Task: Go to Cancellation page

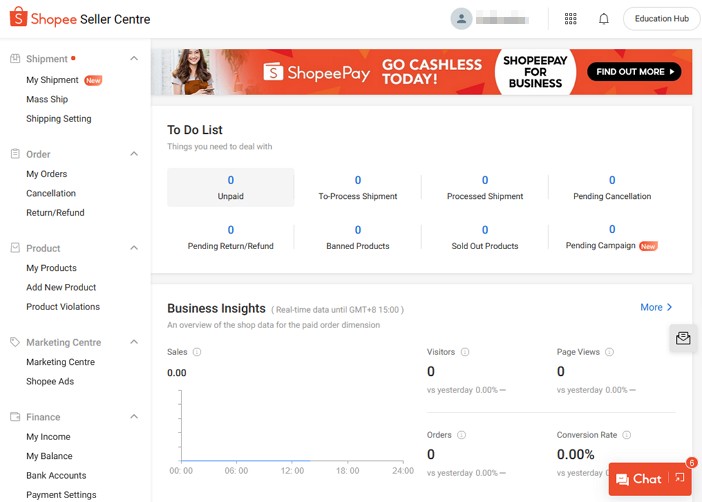Action: 51,193
